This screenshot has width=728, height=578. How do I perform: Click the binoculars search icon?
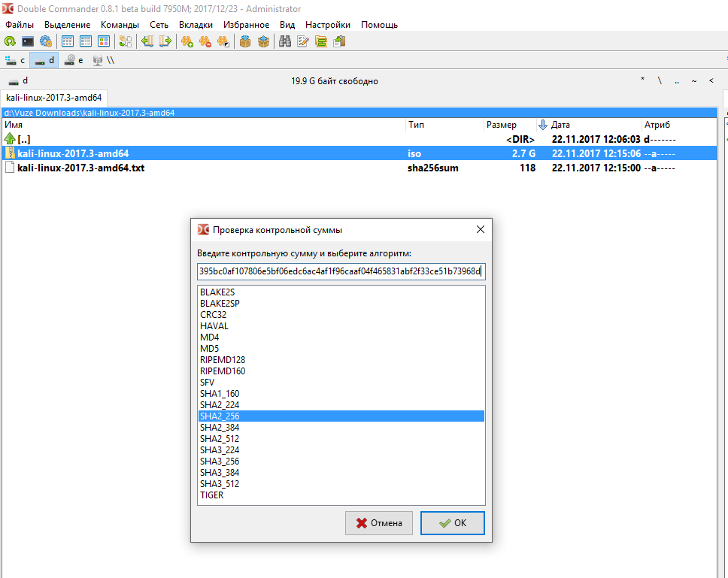286,42
